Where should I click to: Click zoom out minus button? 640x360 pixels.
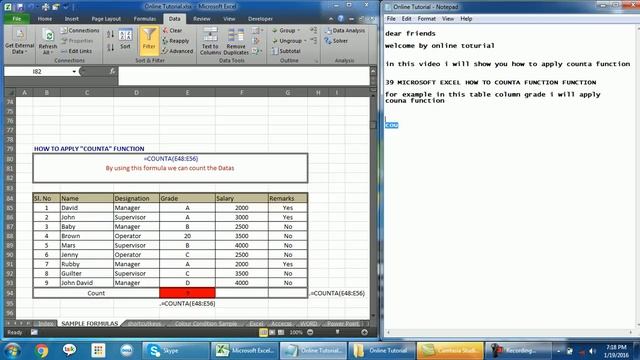click(x=310, y=333)
